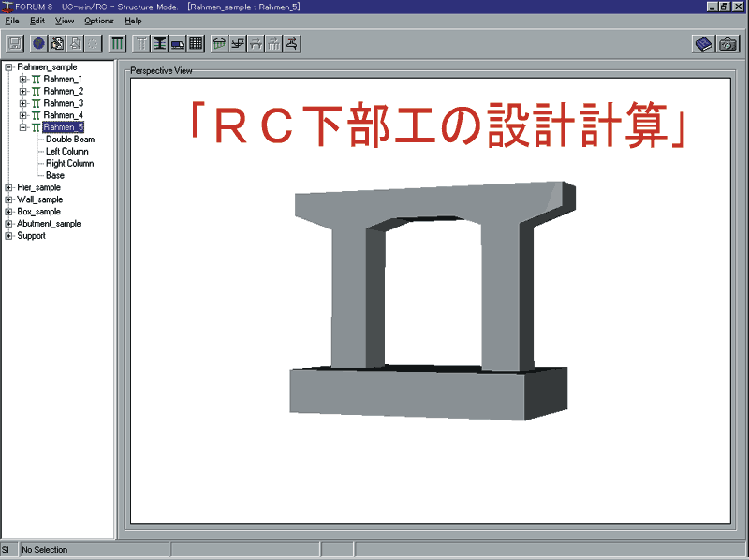Minimize the UC-win/RC window
749x560 pixels.
point(712,7)
